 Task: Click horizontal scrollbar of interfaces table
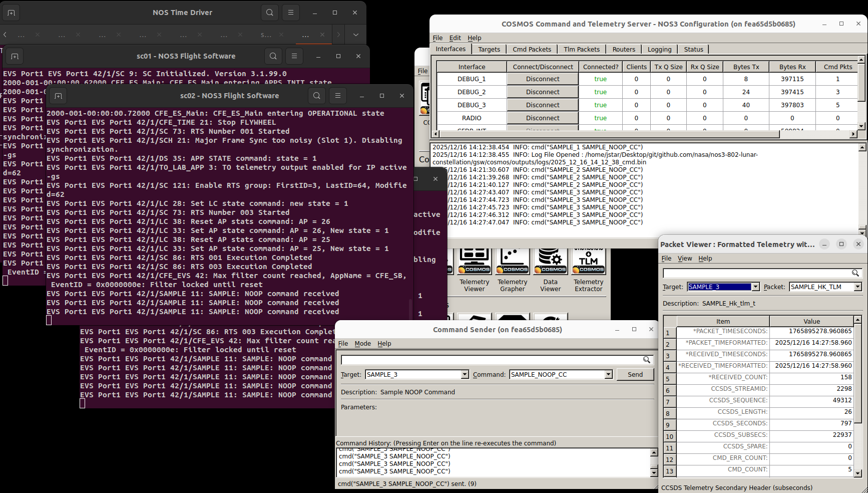(x=609, y=134)
